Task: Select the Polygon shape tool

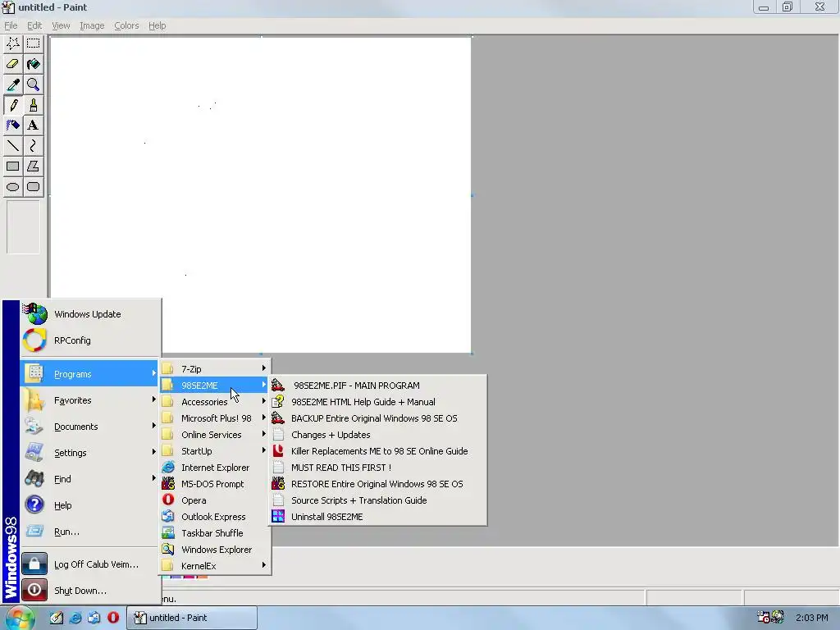Action: tap(33, 166)
